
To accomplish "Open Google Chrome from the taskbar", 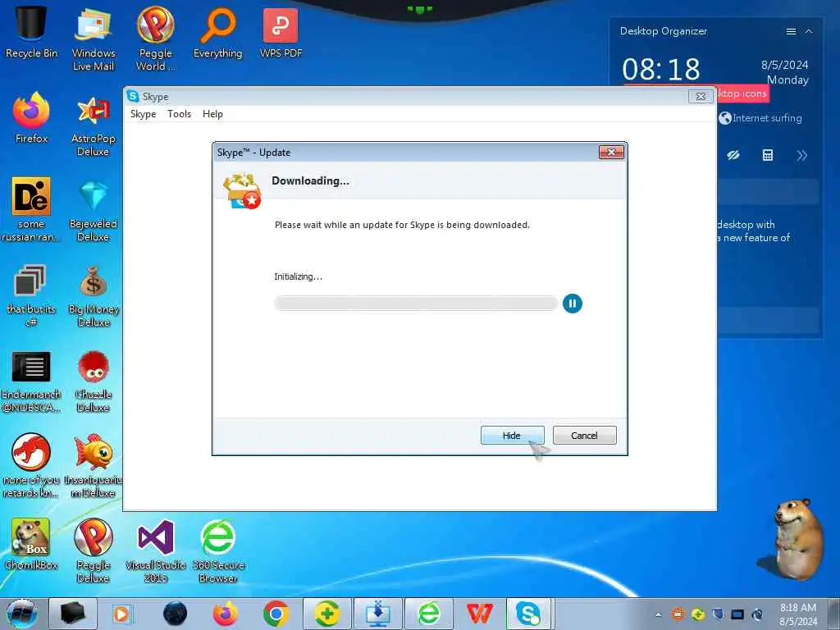I will coord(276,614).
